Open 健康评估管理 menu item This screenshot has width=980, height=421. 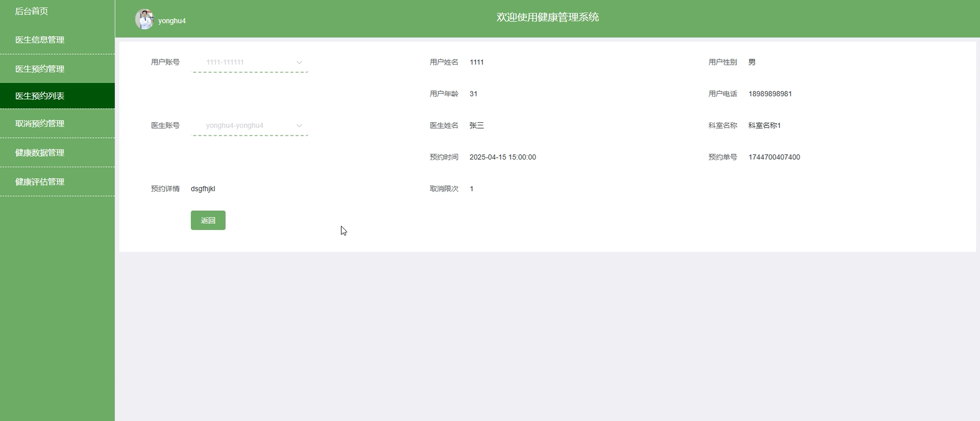point(39,182)
